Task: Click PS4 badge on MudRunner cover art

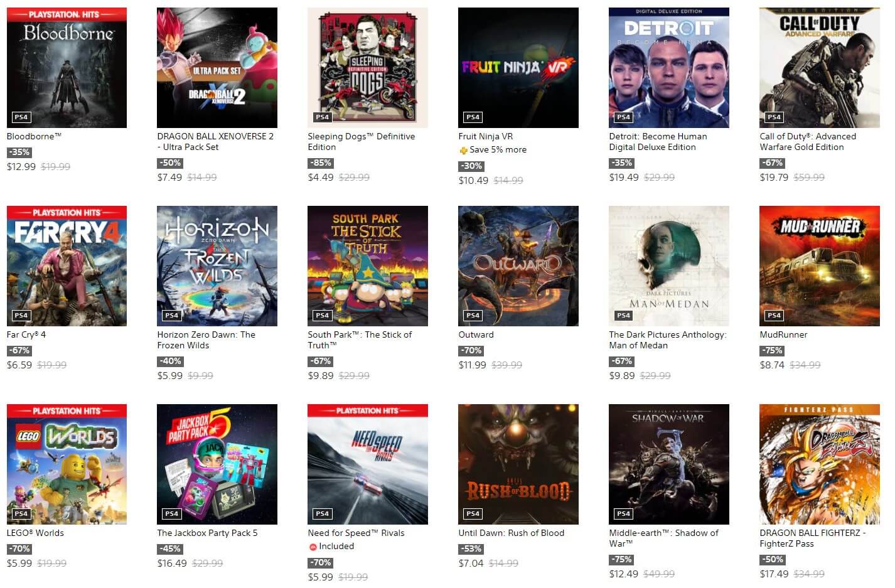Action: [x=774, y=316]
